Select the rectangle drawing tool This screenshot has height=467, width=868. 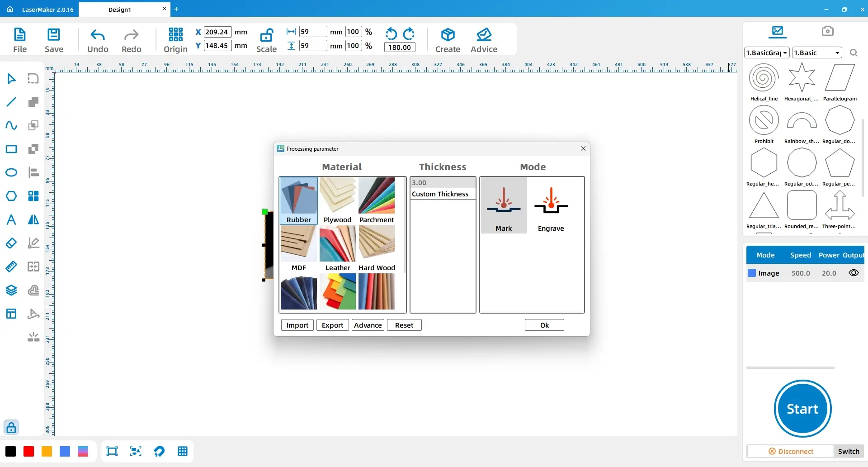pyautogui.click(x=11, y=149)
